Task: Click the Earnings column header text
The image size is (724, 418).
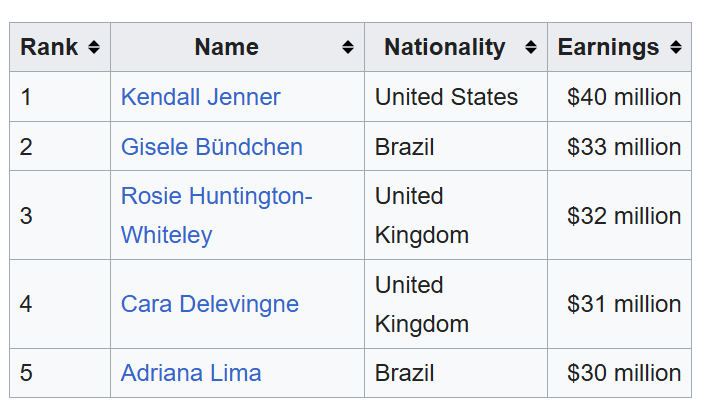Action: pos(608,47)
